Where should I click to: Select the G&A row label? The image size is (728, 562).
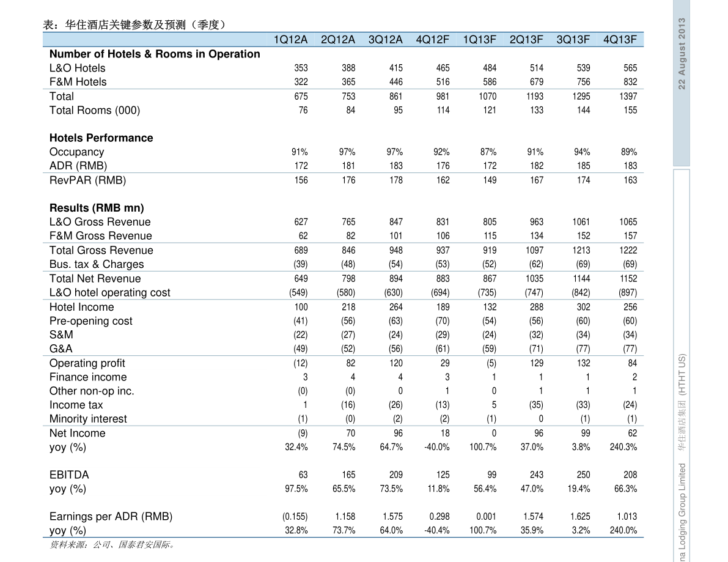click(61, 349)
